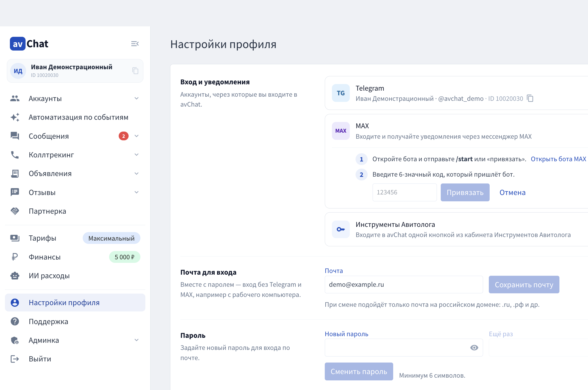Click the avChat logo
The image size is (588, 390).
pos(29,44)
